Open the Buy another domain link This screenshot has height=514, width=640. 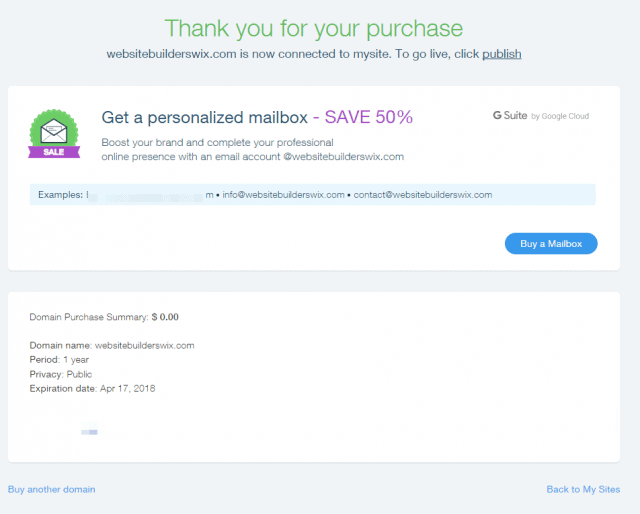point(51,489)
